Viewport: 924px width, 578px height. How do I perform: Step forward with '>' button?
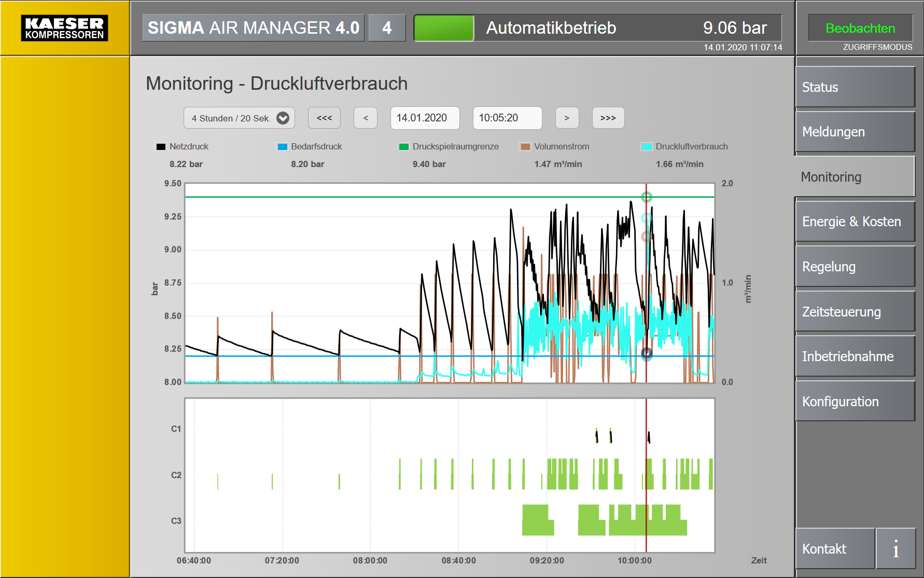coord(567,118)
